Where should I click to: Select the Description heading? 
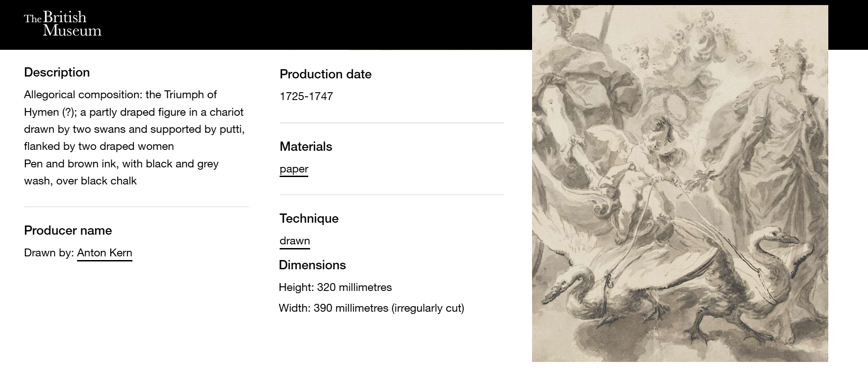point(57,72)
